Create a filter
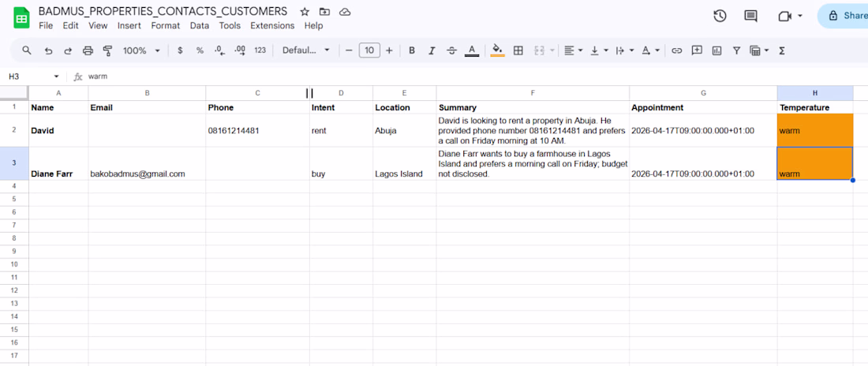This screenshot has width=868, height=366. coord(736,50)
